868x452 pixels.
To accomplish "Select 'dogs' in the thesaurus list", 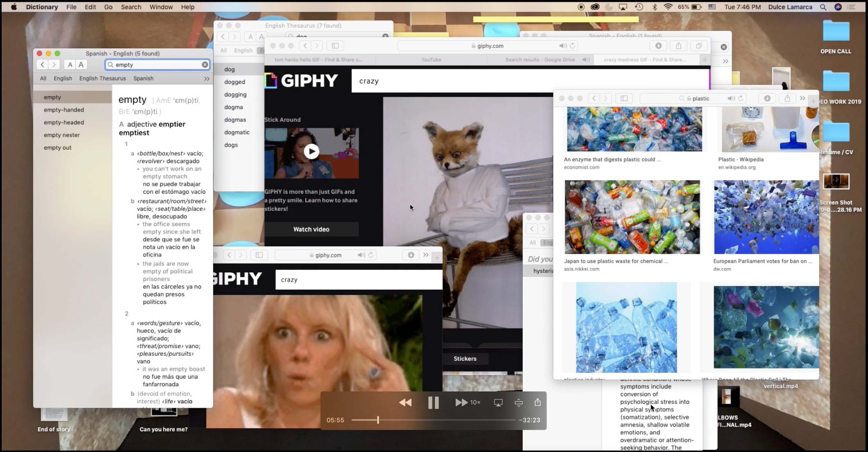I will [231, 145].
